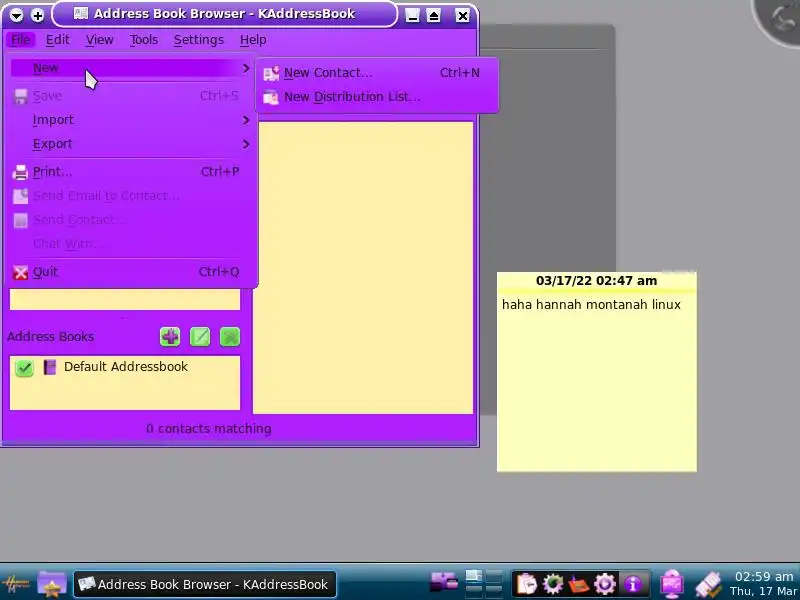Expand the Import submenu
Screen dimensions: 800x600
[x=132, y=120]
